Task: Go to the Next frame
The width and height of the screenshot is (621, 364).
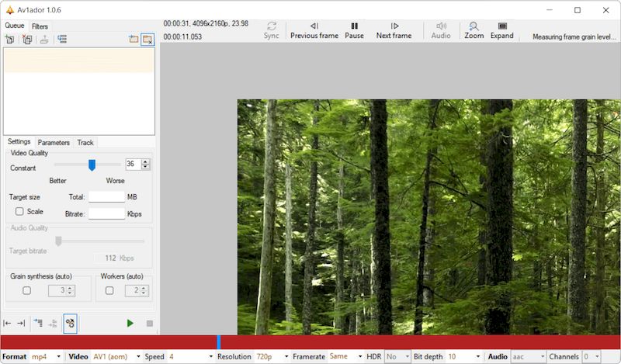Action: (x=394, y=30)
